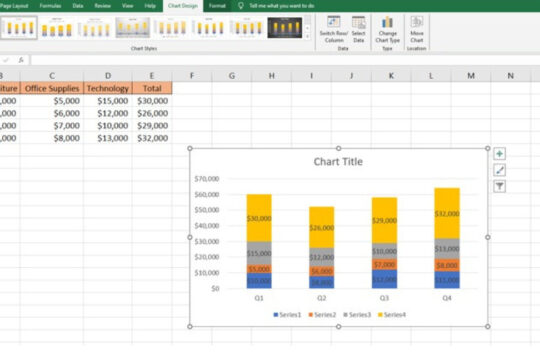Click the Move Chart icon

click(x=417, y=22)
